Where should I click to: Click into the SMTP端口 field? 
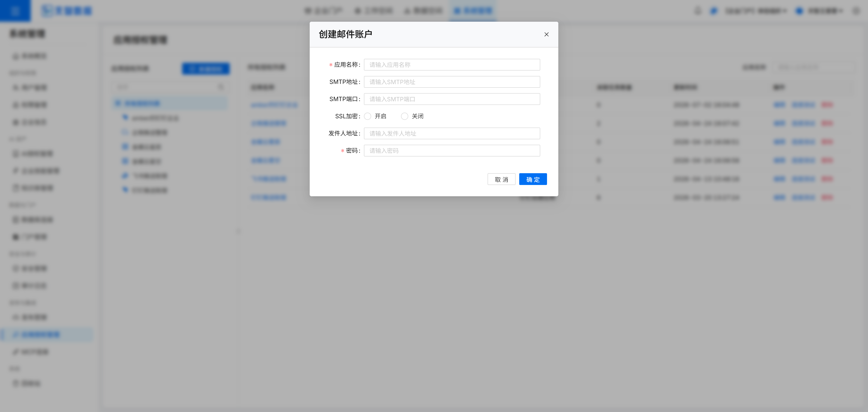tap(452, 99)
